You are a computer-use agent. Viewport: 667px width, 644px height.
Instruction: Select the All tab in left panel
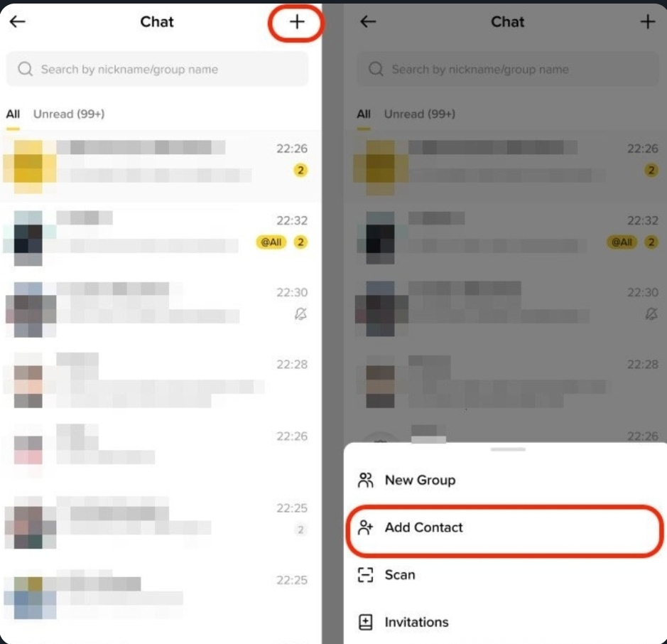[x=13, y=114]
